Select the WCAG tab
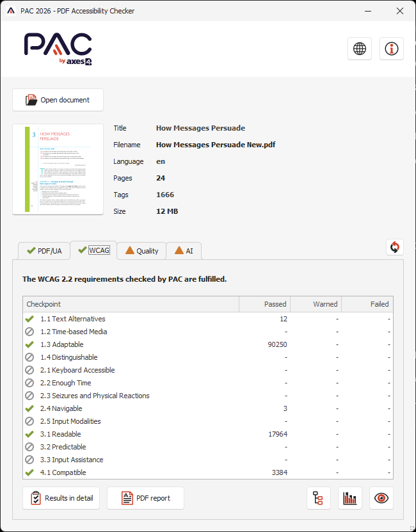416x532 pixels. click(x=93, y=250)
